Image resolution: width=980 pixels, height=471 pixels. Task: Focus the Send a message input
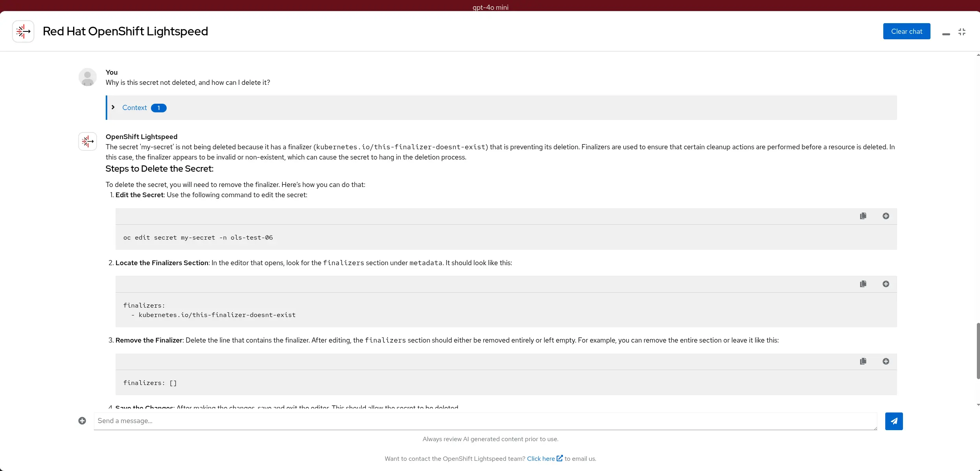point(485,421)
